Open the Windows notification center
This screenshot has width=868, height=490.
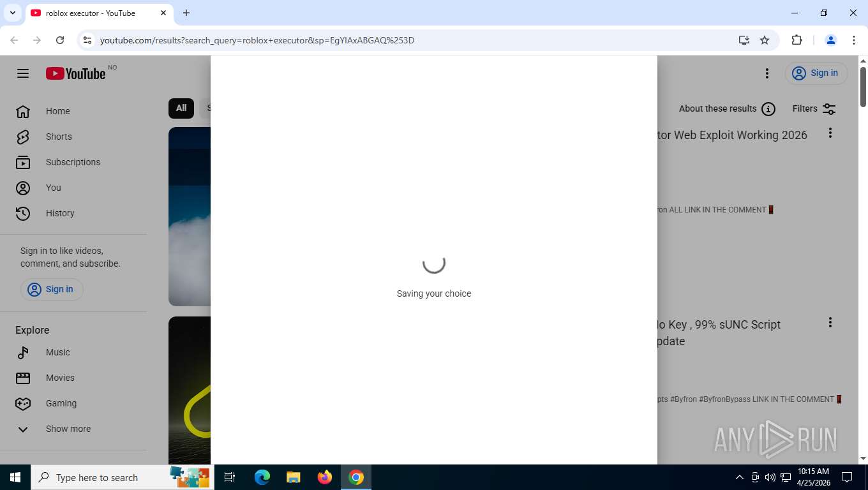coord(847,477)
